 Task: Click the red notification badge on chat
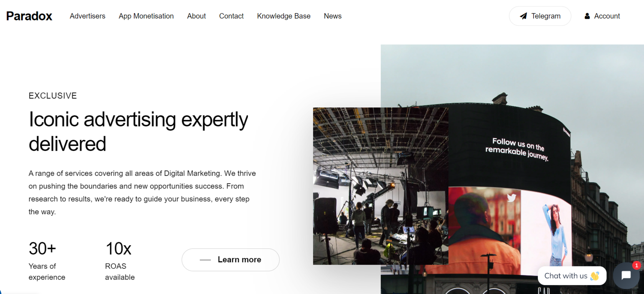(636, 265)
